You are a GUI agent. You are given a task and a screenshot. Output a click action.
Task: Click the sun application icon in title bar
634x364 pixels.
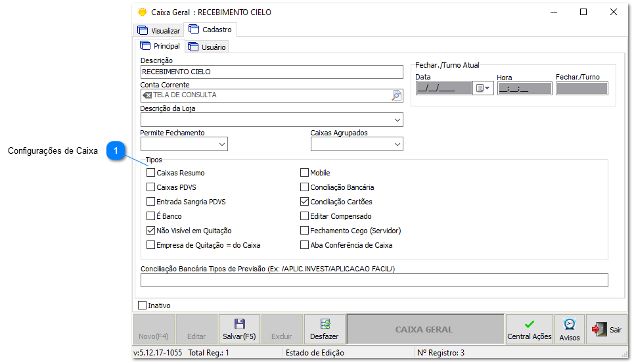click(143, 12)
